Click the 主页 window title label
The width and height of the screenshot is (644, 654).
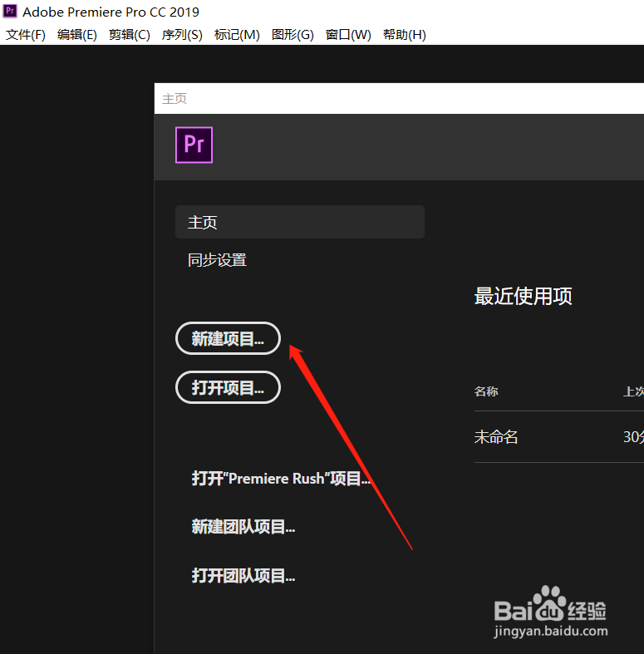click(175, 99)
